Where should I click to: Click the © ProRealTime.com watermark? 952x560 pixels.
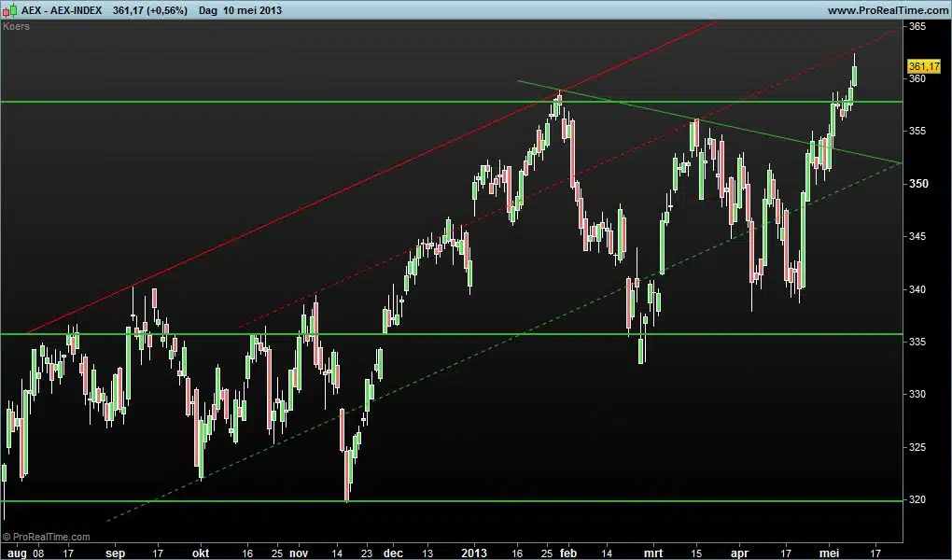(47, 537)
